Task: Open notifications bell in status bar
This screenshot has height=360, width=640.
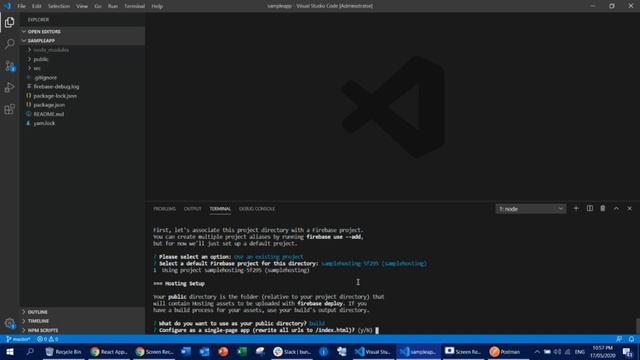Action: click(631, 339)
